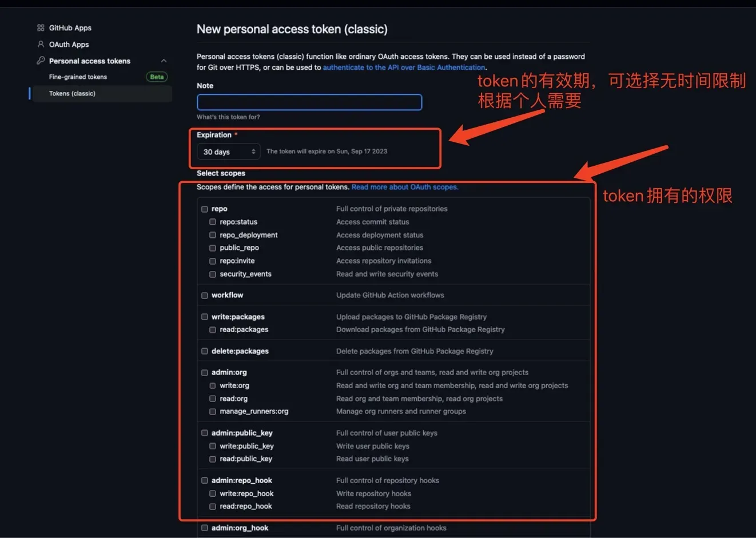Enable the admin:org_hook scope checkbox
Viewport: 756px width, 538px height.
pos(205,528)
